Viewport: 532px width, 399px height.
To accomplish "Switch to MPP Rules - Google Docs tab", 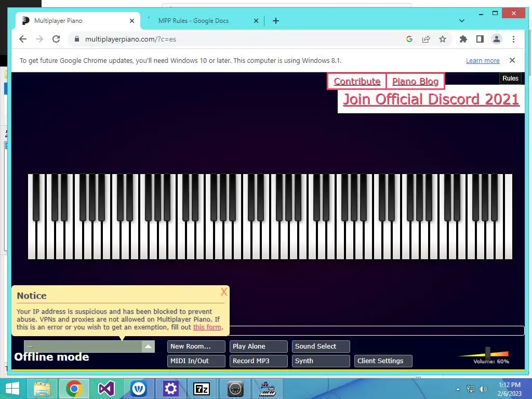I will click(202, 21).
